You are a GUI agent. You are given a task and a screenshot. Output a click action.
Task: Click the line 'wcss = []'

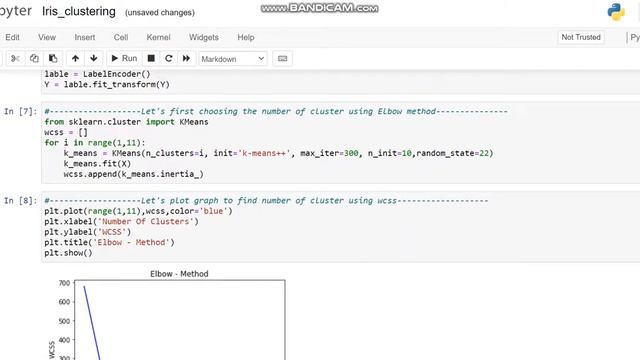pos(66,133)
